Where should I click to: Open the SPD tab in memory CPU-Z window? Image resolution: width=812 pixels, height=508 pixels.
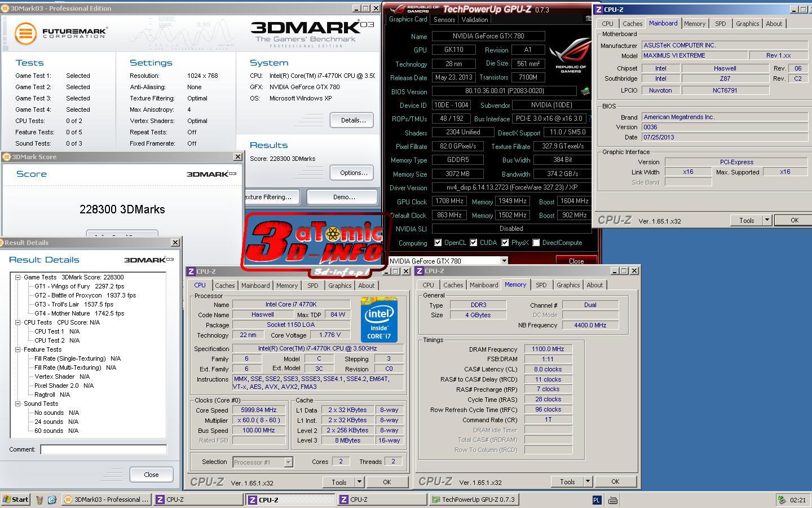point(541,285)
